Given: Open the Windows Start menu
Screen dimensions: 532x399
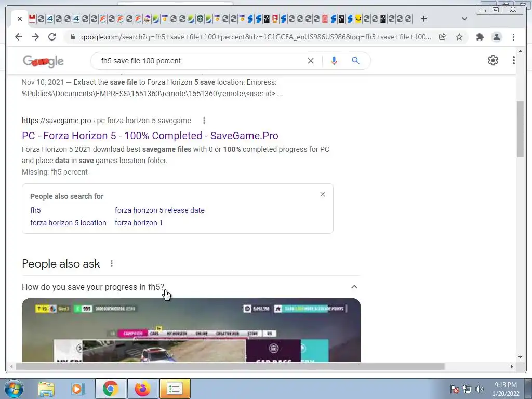Looking at the screenshot, I should (14, 389).
